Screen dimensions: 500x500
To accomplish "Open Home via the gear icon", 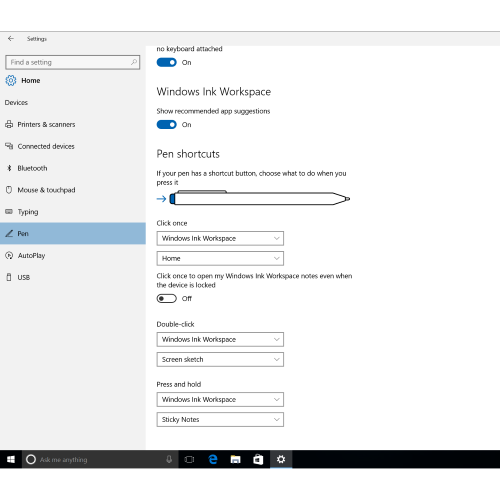I will pyautogui.click(x=11, y=80).
